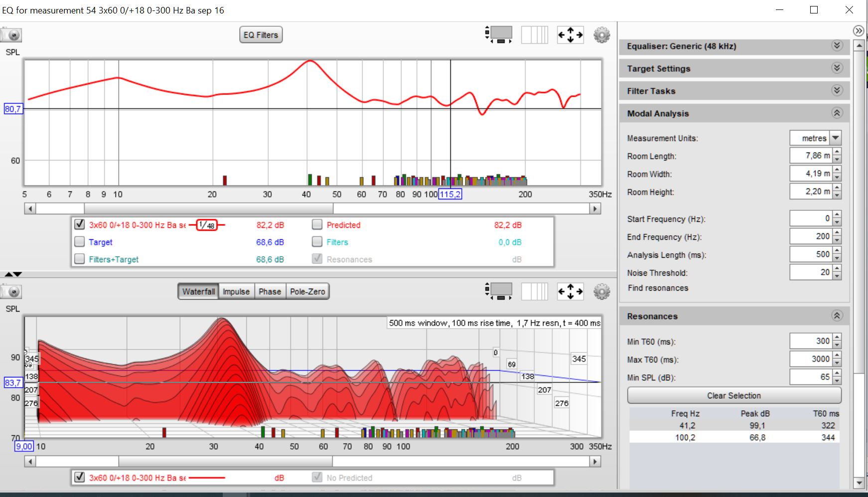868x497 pixels.
Task: Switch to the Impulse tab
Action: (236, 292)
